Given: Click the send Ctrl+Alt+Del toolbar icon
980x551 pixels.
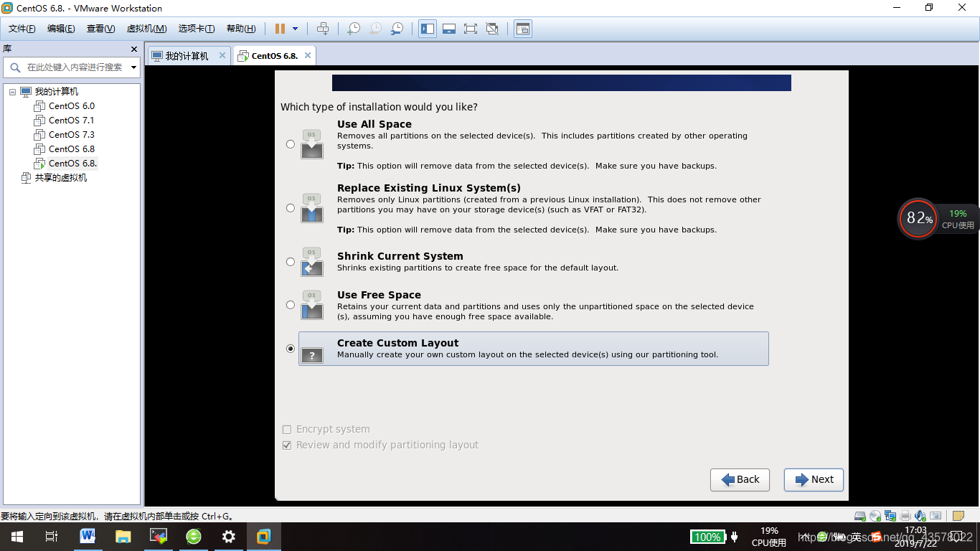Looking at the screenshot, I should [323, 29].
